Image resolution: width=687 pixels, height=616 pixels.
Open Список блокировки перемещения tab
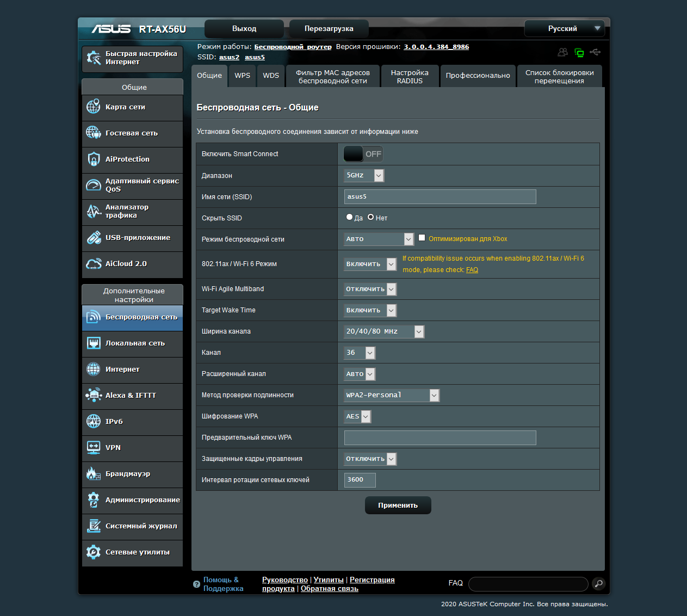pyautogui.click(x=560, y=76)
